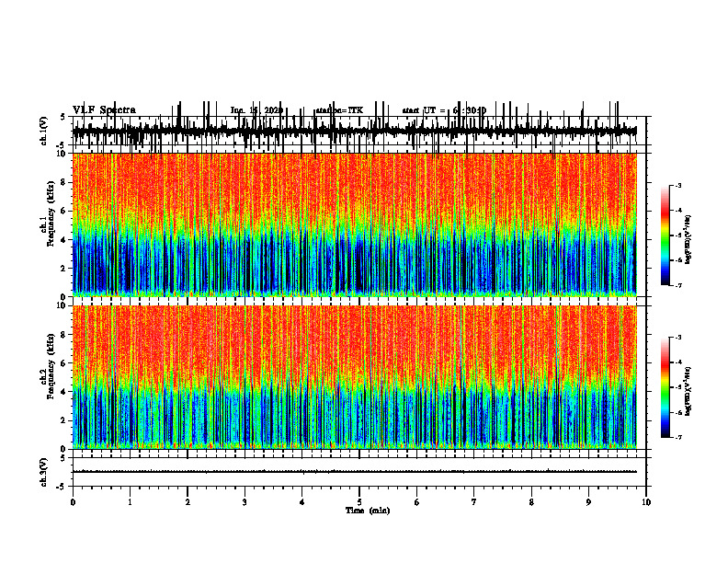
Task: Select the 'ch.1(V)' waveform axis label
Action: click(44, 131)
